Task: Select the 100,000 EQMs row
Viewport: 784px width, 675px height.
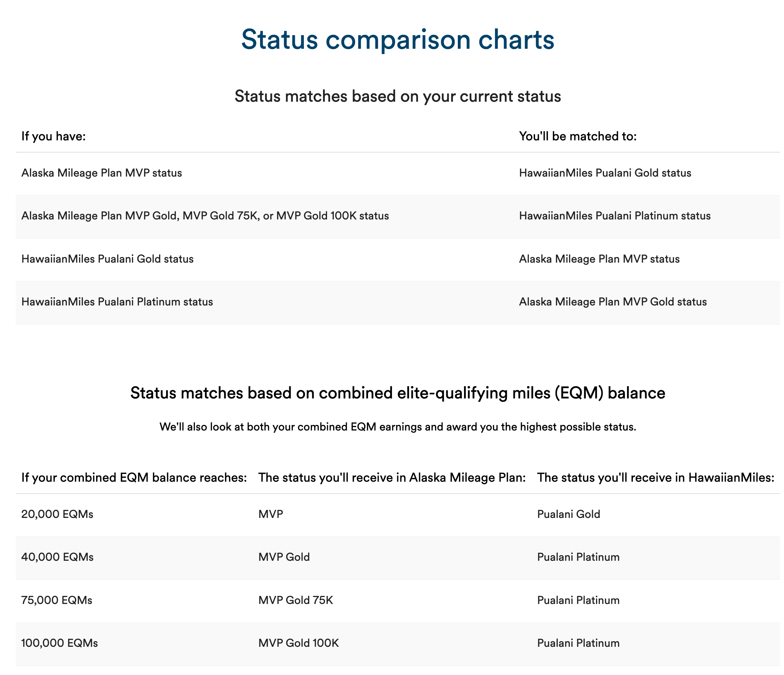Action: (x=398, y=644)
